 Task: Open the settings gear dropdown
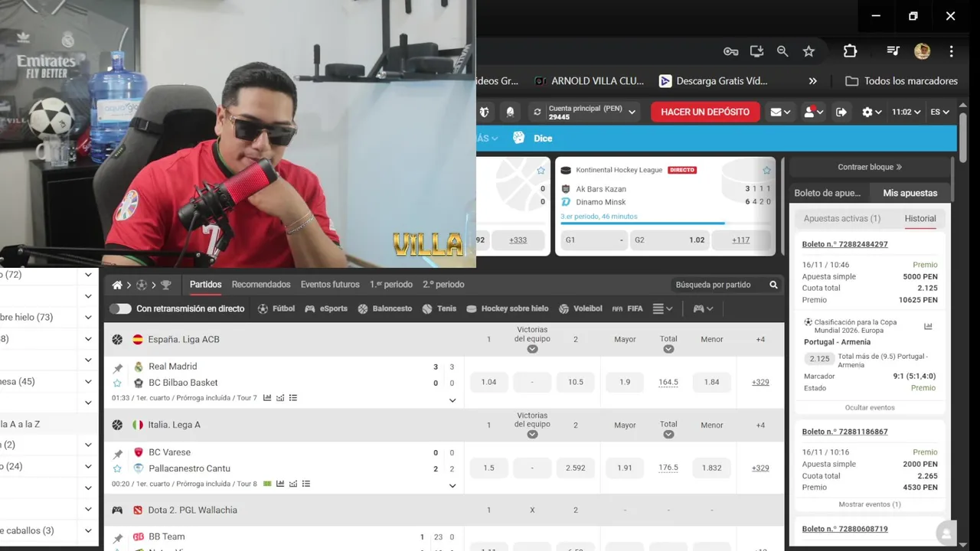[x=871, y=112]
